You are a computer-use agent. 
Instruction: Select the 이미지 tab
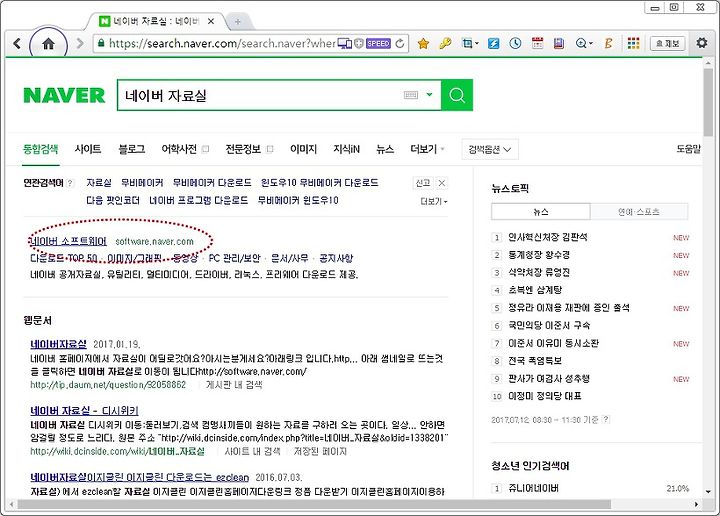point(303,149)
